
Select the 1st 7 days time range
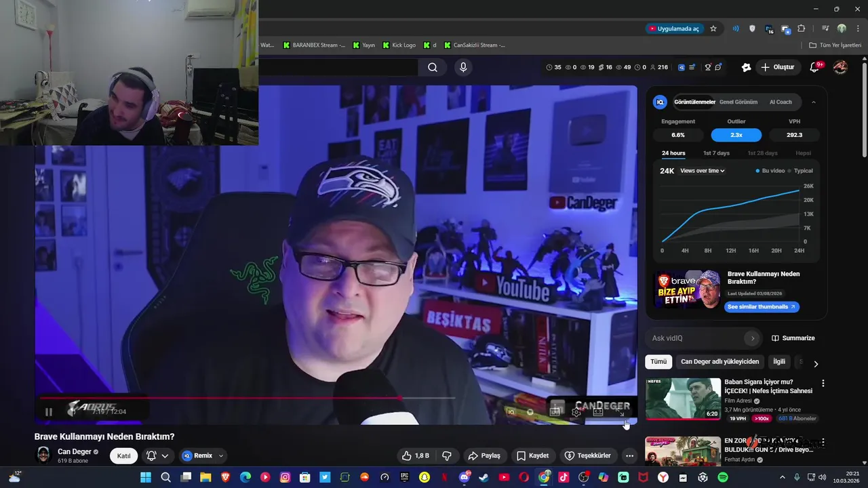pyautogui.click(x=716, y=153)
